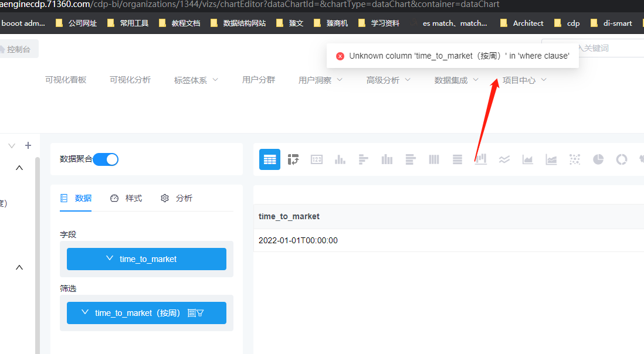
Task: Choose the area chart visualization
Action: tap(527, 159)
